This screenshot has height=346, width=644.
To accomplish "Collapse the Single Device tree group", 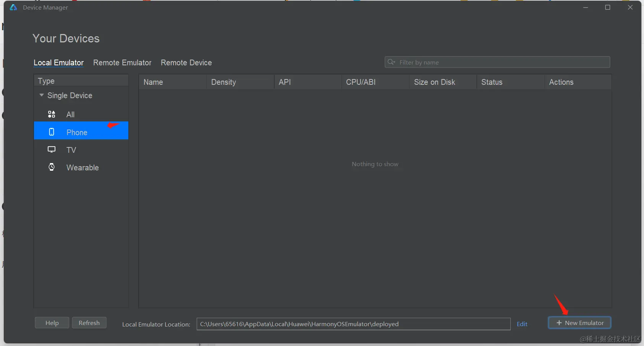I will tap(42, 95).
